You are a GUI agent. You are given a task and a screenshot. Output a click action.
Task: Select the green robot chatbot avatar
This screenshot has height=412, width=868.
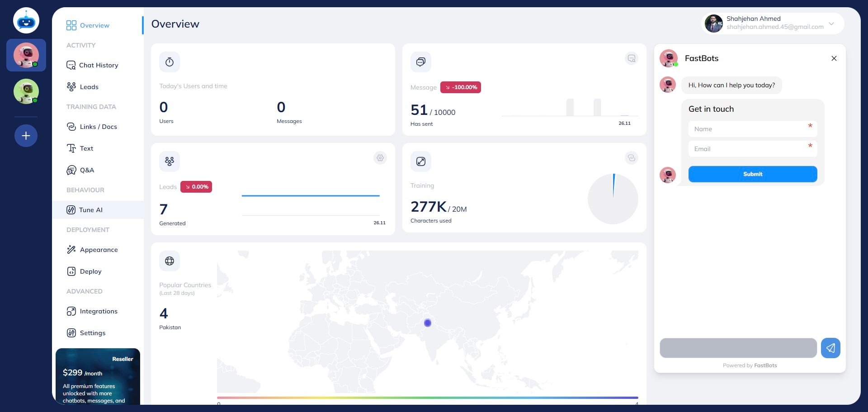26,91
